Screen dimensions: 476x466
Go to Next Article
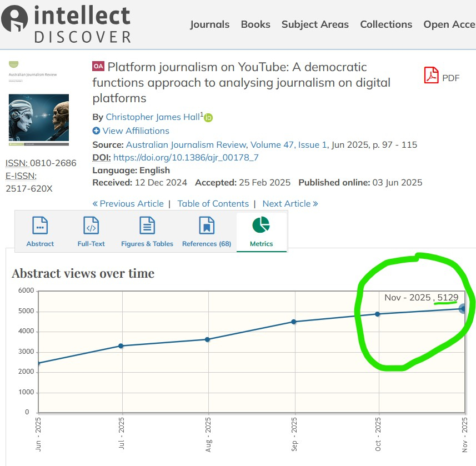pos(290,204)
